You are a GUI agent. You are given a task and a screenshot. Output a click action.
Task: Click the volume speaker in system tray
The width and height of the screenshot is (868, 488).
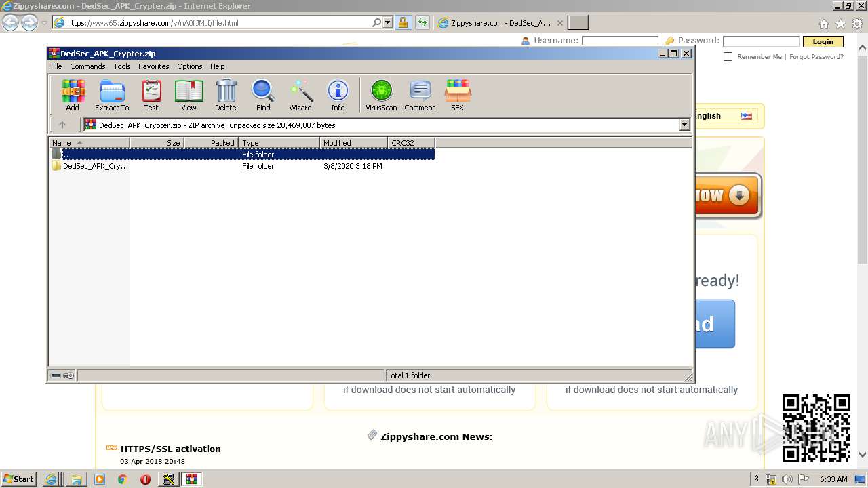(787, 479)
